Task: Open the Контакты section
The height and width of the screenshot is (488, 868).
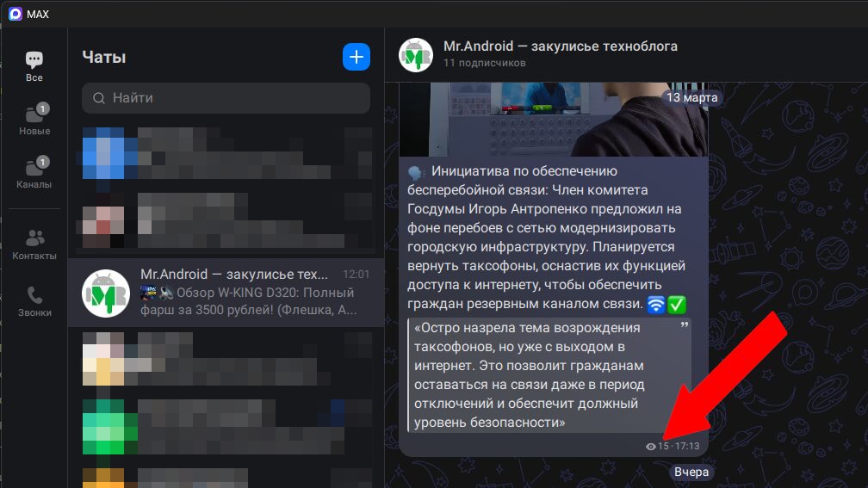Action: click(34, 244)
